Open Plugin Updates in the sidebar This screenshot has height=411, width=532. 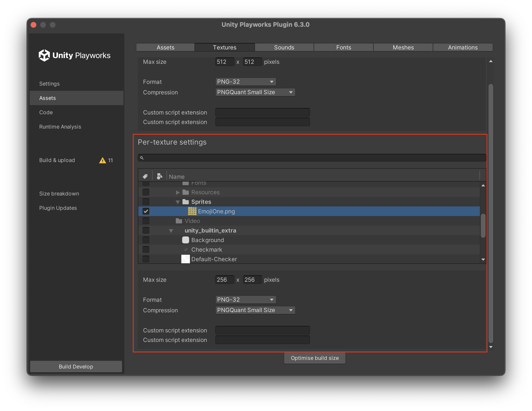point(77,208)
